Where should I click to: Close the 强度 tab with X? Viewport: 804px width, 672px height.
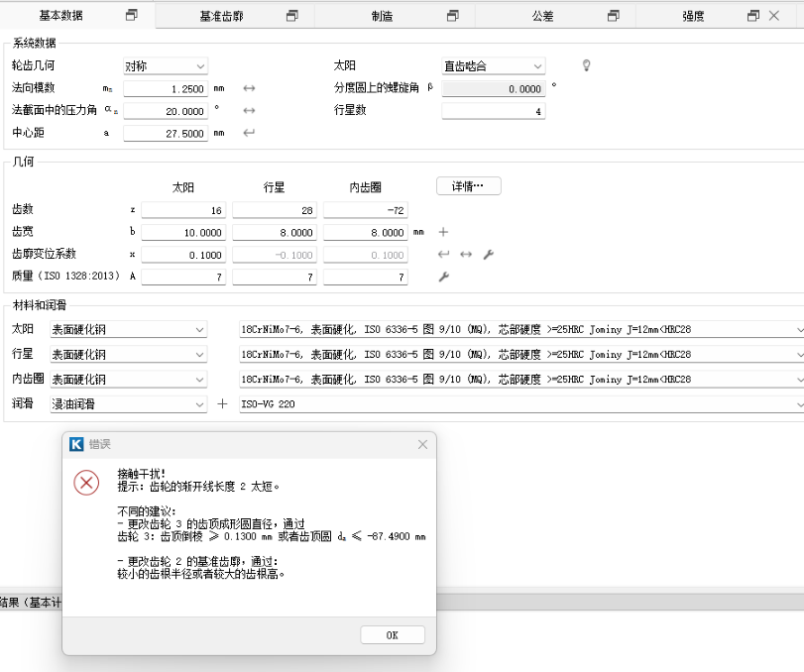(x=774, y=16)
